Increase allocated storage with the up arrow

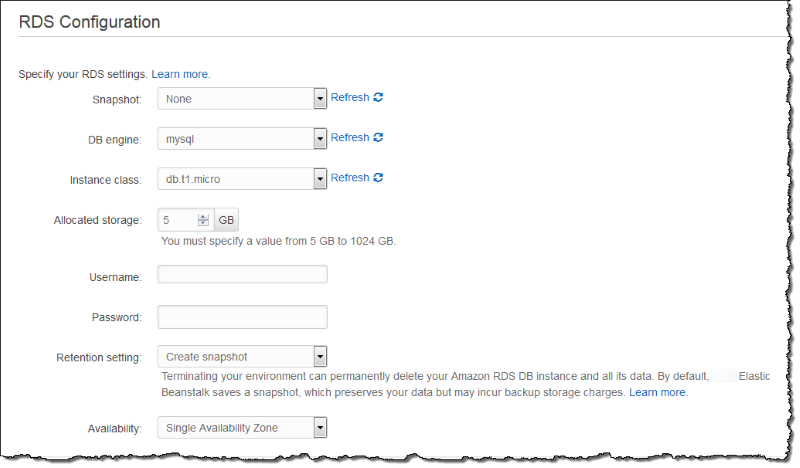tap(204, 216)
